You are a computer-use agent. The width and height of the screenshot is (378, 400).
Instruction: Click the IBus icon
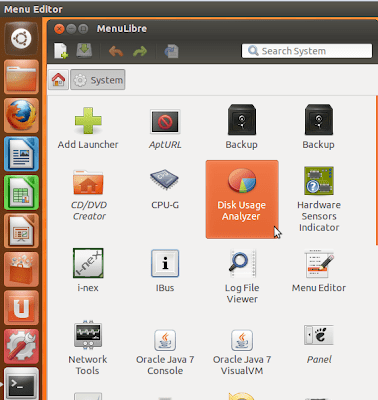pyautogui.click(x=165, y=263)
